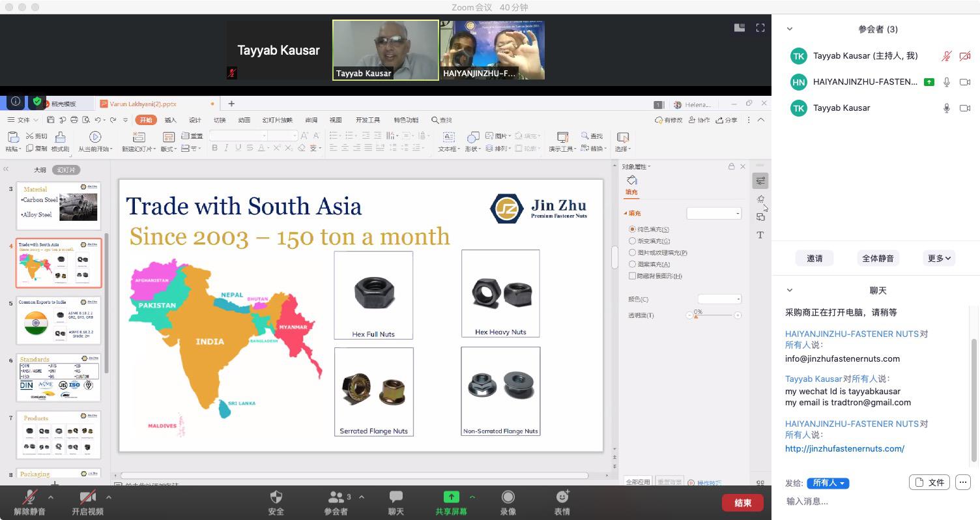
Task: Enter Zoom full screen mode icon
Action: tap(760, 28)
